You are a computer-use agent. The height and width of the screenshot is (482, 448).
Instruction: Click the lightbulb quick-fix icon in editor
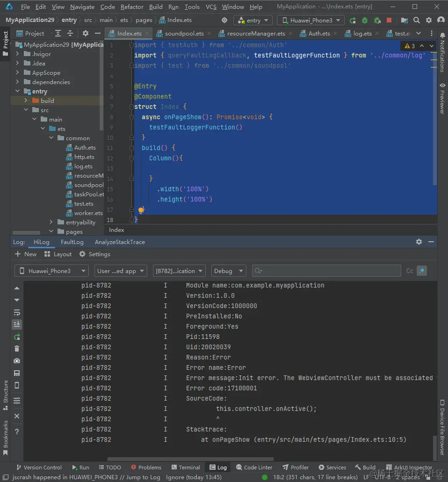coord(141,210)
